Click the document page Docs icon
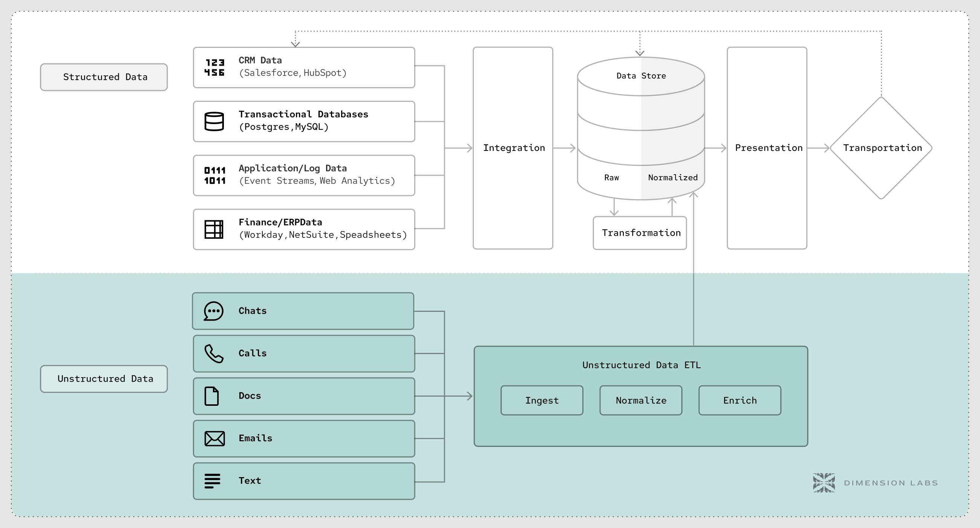The width and height of the screenshot is (980, 528). [x=211, y=396]
